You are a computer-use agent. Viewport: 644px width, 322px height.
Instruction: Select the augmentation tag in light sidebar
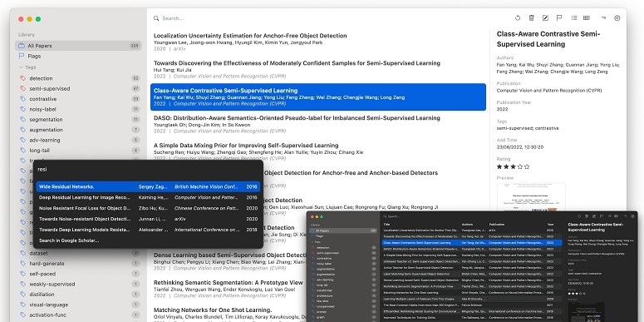pos(79,130)
